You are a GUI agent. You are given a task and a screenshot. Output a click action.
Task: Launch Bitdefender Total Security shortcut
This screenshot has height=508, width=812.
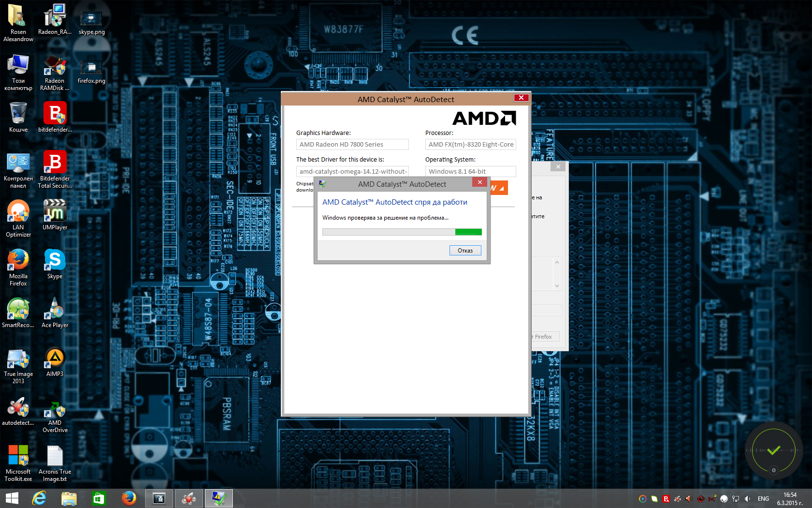coord(55,169)
